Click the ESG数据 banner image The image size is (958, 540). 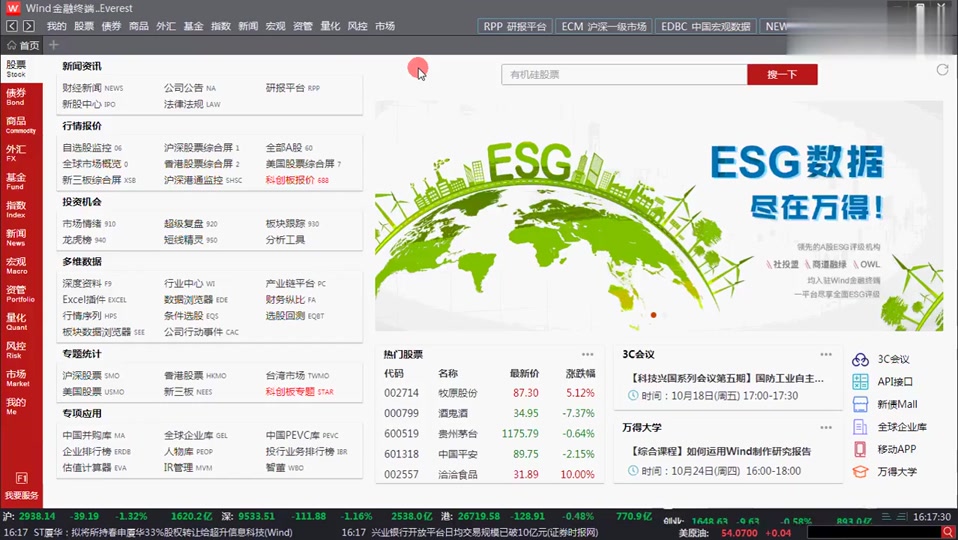pos(659,216)
